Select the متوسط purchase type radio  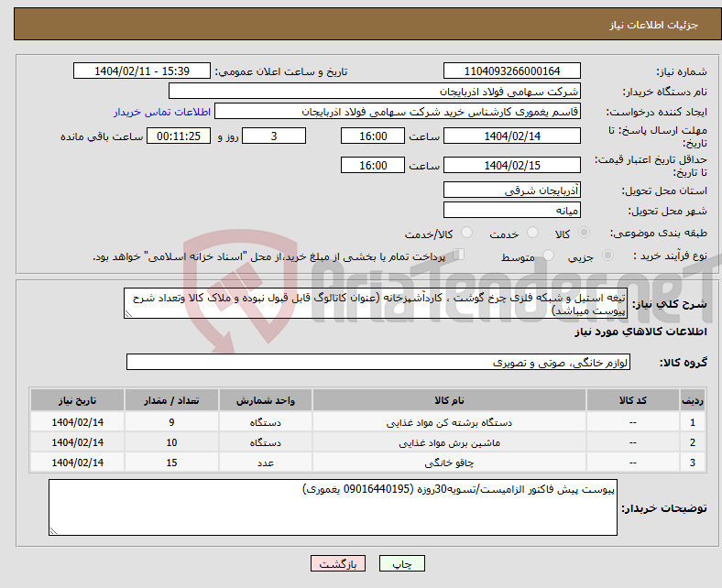click(548, 256)
